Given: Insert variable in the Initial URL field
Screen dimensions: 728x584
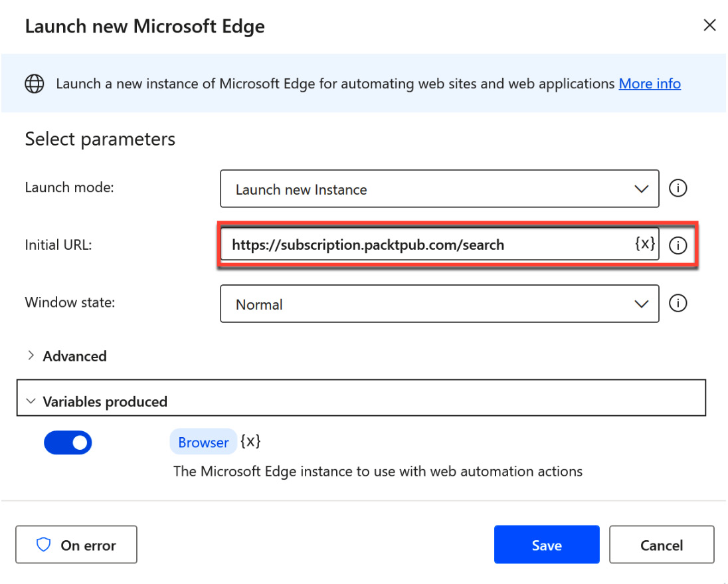Looking at the screenshot, I should coord(644,243).
